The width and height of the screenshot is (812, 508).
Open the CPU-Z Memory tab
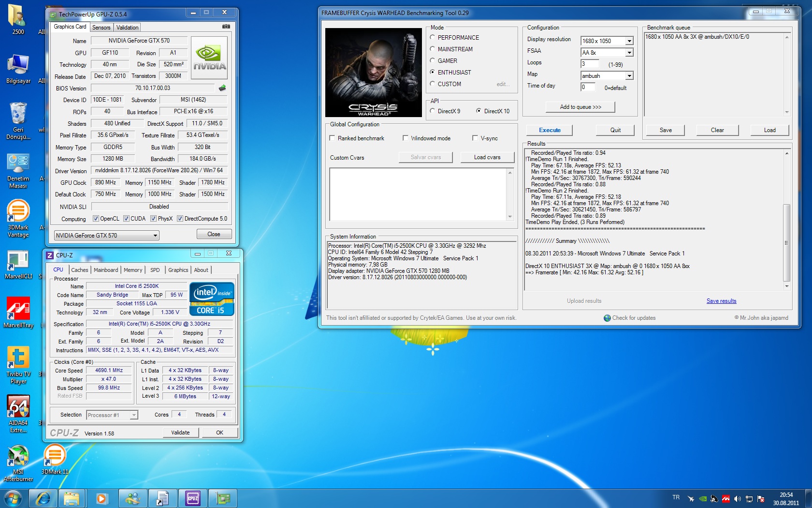coord(133,270)
